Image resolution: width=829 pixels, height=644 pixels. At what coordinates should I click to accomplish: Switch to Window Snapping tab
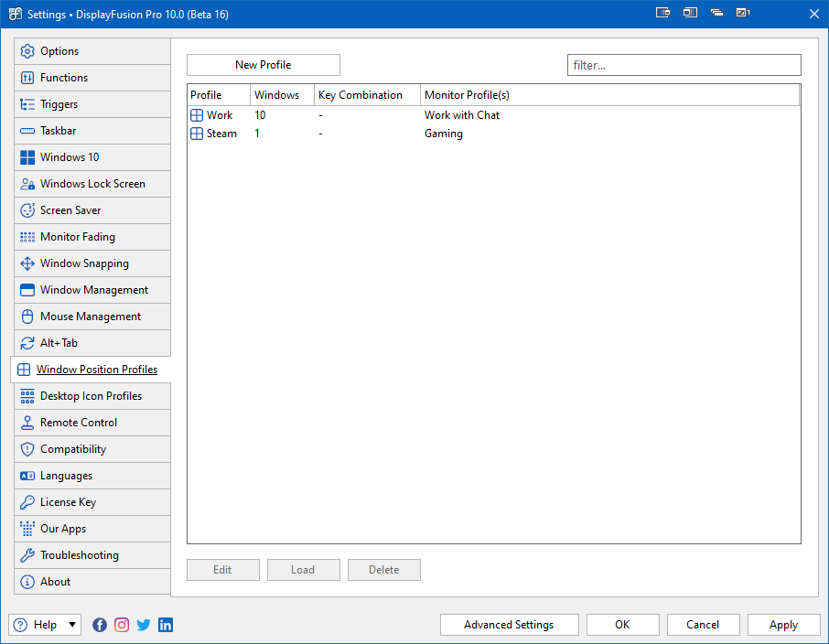(92, 263)
